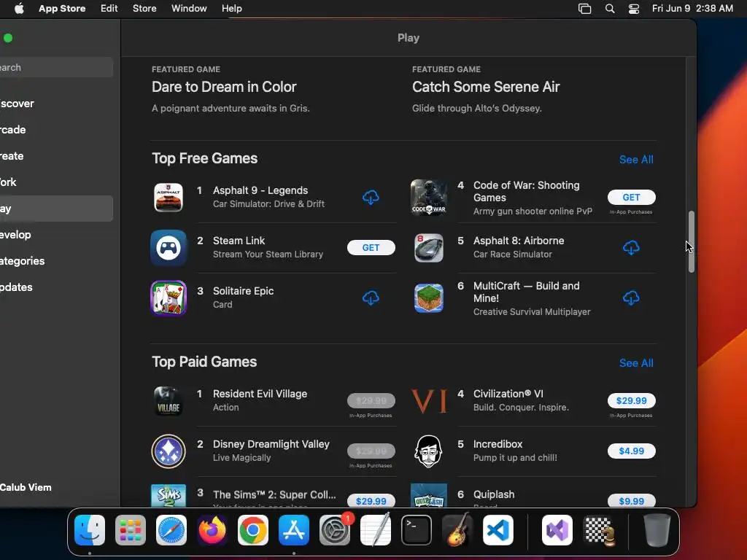The height and width of the screenshot is (560, 747).
Task: Open the Categories sidebar section
Action: click(x=56, y=261)
